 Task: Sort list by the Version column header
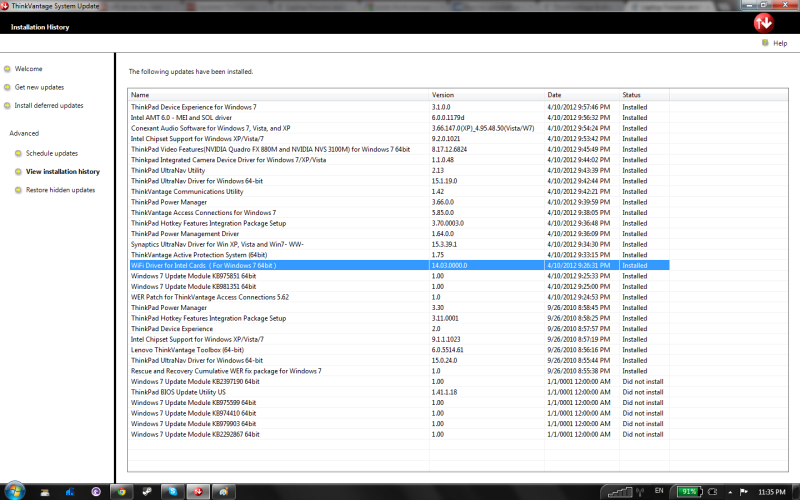tap(487, 95)
